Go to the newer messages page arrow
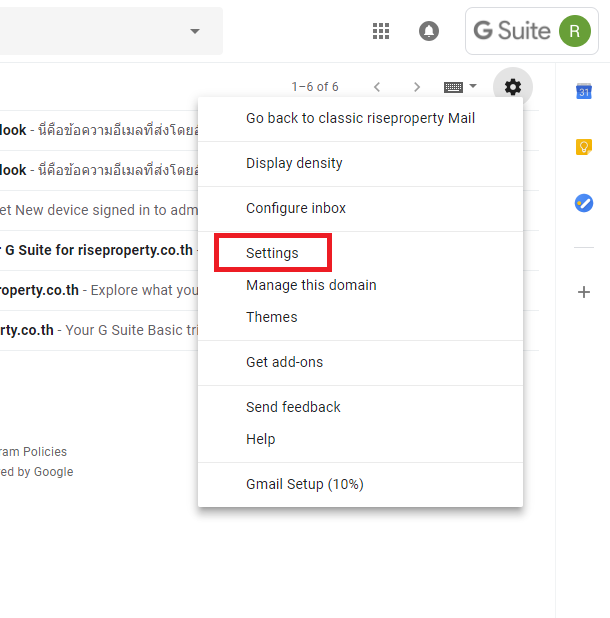This screenshot has width=610, height=618. click(x=377, y=87)
